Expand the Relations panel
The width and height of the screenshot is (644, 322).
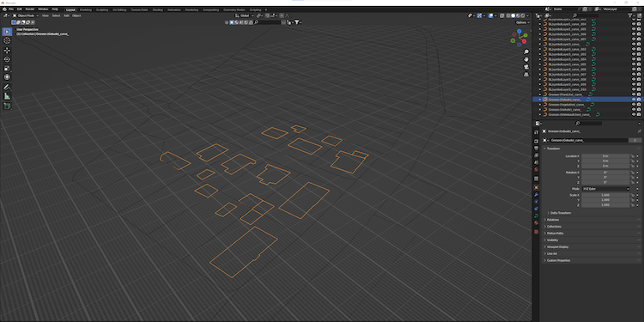pyautogui.click(x=553, y=220)
